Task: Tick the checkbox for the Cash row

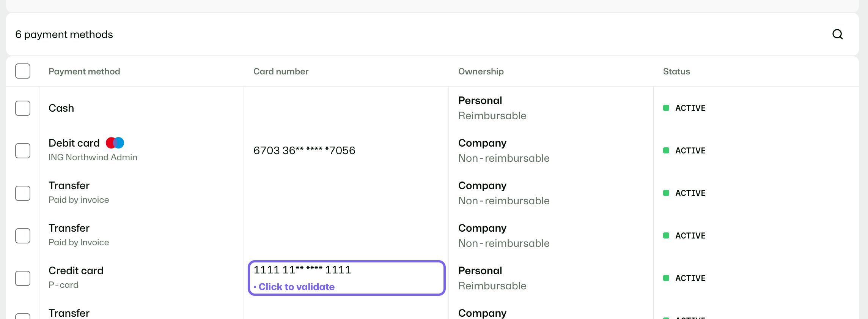Action: [x=23, y=108]
